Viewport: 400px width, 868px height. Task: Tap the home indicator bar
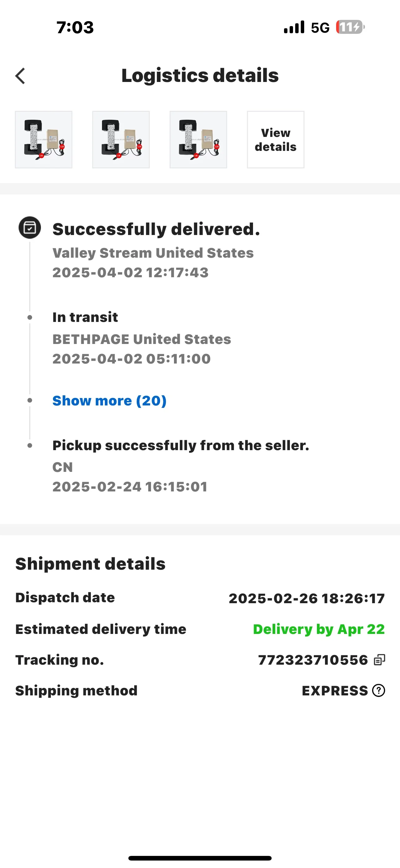tap(200, 858)
